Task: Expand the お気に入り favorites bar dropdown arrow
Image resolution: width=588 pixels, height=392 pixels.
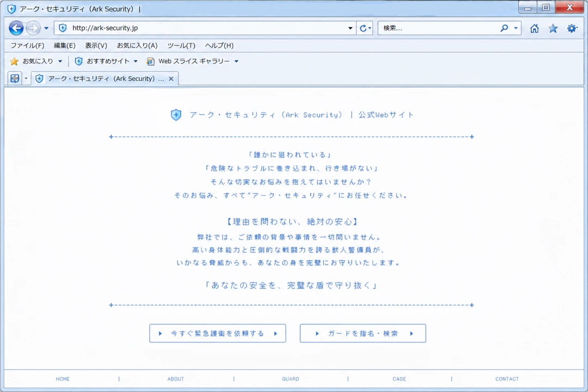Action: (x=60, y=61)
